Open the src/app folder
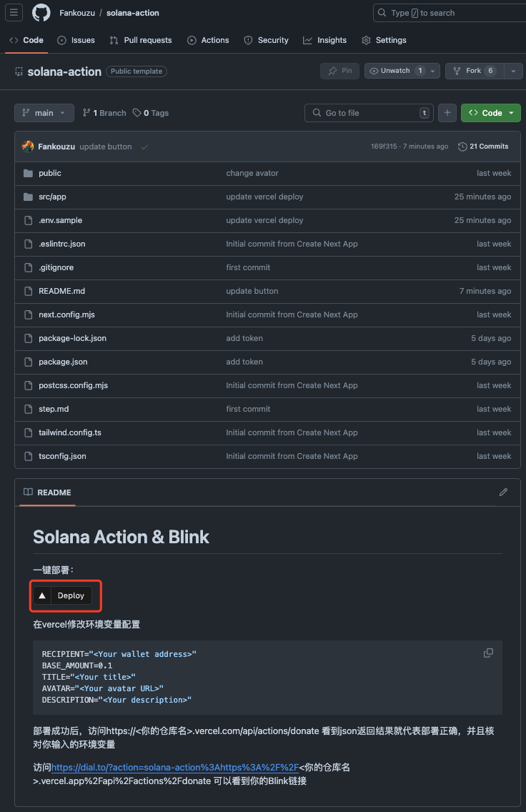Viewport: 526px width, 812px height. click(52, 197)
